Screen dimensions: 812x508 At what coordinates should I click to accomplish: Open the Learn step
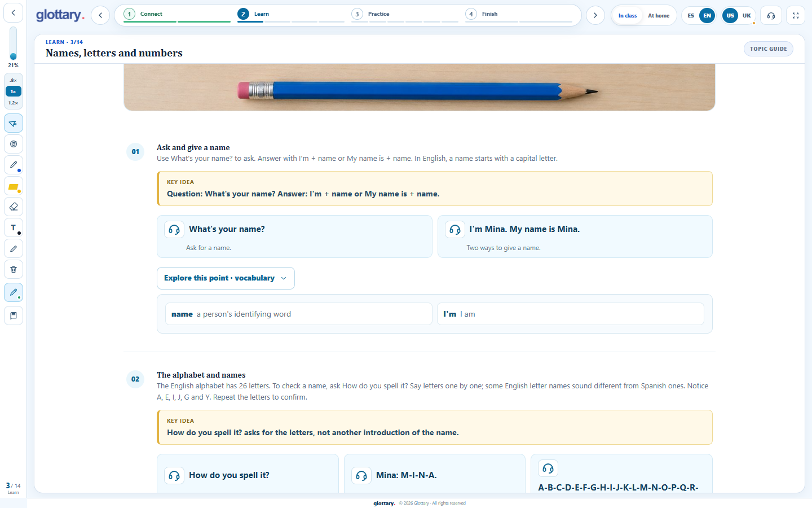[x=291, y=15]
